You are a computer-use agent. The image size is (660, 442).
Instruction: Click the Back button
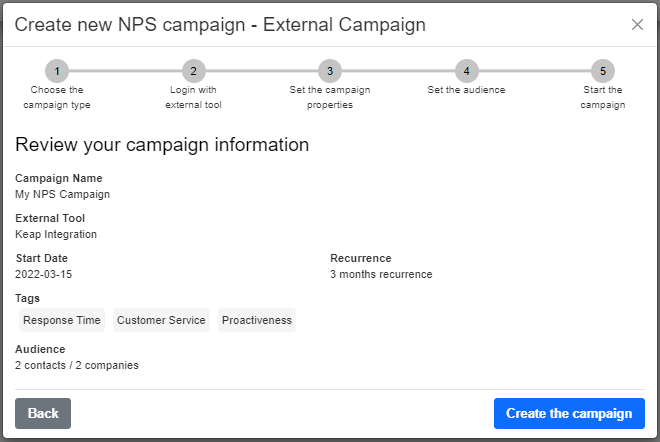(43, 413)
